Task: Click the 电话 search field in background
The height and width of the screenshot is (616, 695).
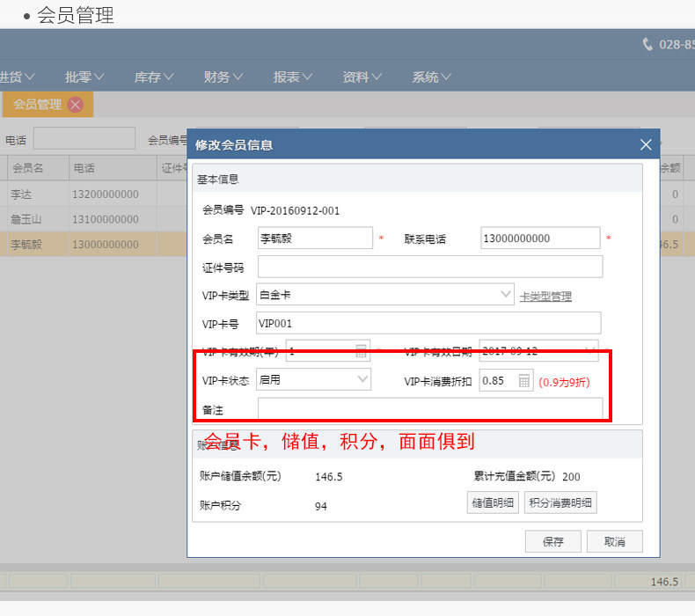Action: pyautogui.click(x=84, y=138)
